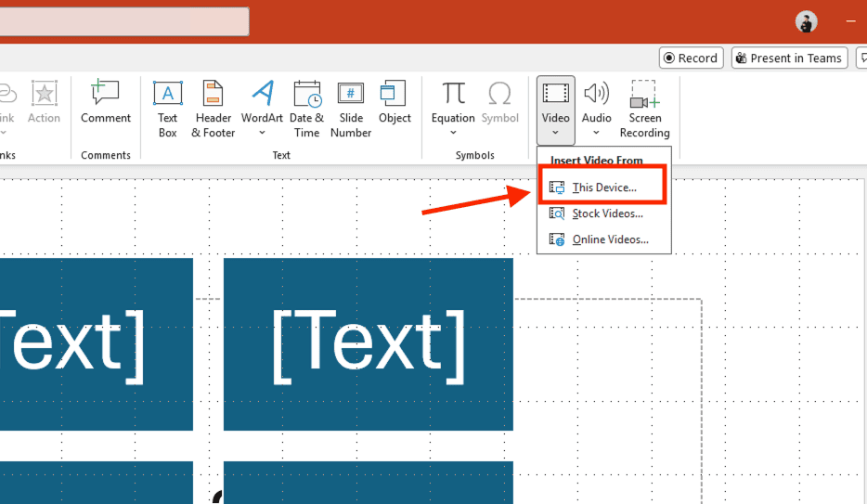Choose Online Videos... option
Screen dimensions: 867x504
tap(603, 239)
